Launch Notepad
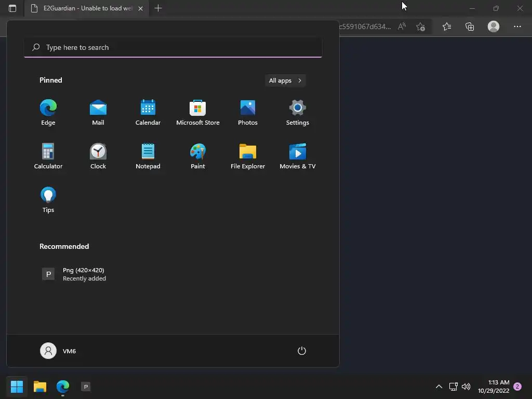 [148, 156]
